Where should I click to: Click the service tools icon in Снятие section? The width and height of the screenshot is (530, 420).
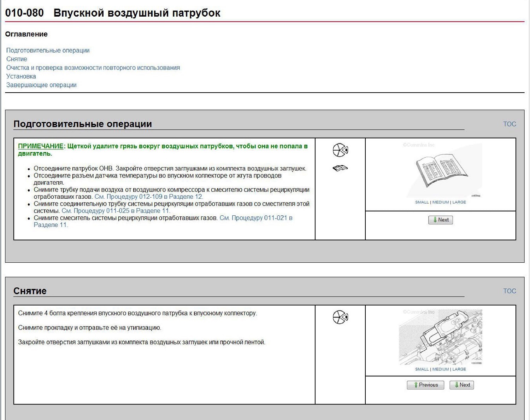340,317
